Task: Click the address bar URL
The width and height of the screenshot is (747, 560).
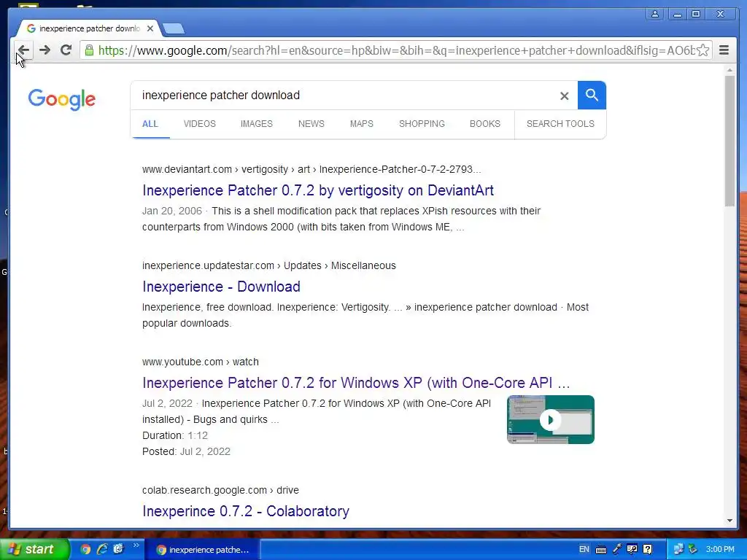Action: tap(396, 50)
